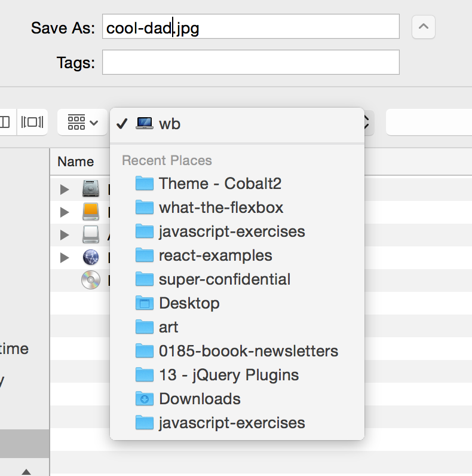
Task: Select the orange external drive icon
Action: click(x=91, y=212)
